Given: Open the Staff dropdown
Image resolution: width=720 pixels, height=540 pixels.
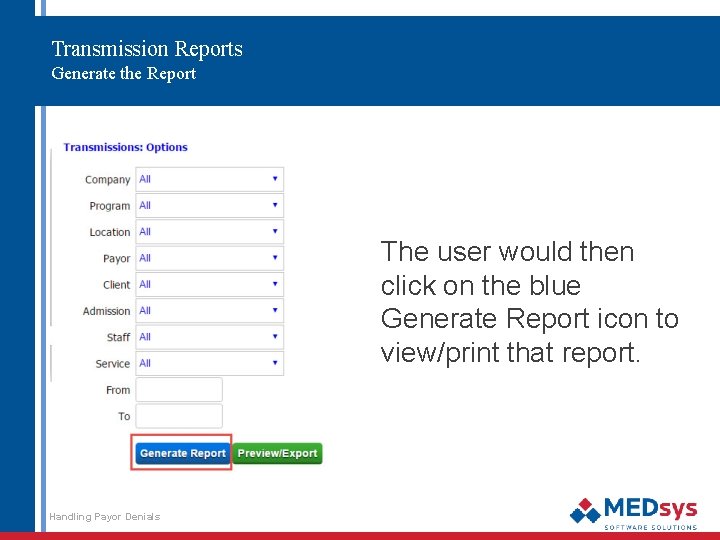Looking at the screenshot, I should [x=209, y=337].
